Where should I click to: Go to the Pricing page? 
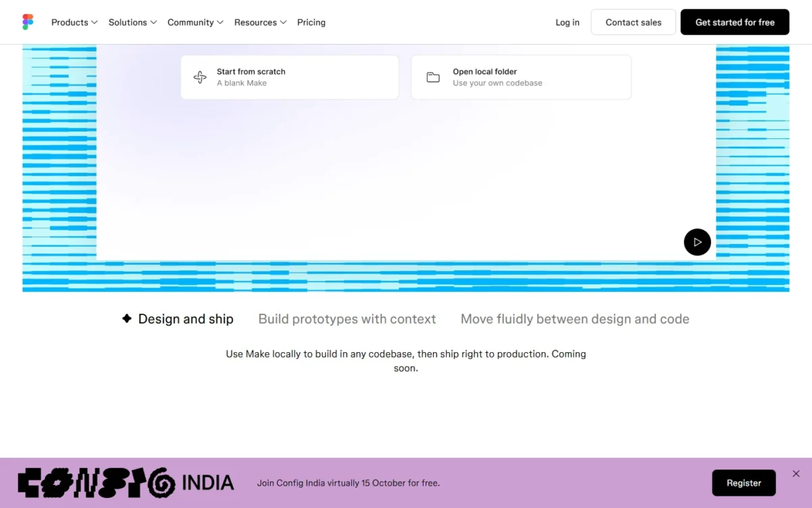pyautogui.click(x=311, y=22)
